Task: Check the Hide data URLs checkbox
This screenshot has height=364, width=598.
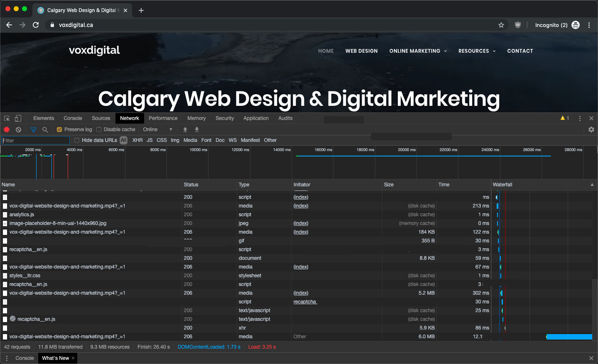Action: click(77, 140)
